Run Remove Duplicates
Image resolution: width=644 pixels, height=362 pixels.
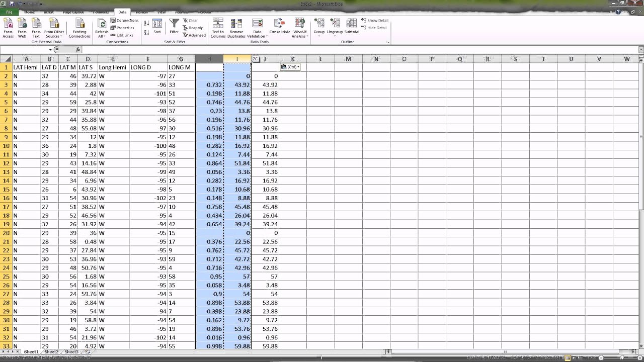[x=236, y=28]
